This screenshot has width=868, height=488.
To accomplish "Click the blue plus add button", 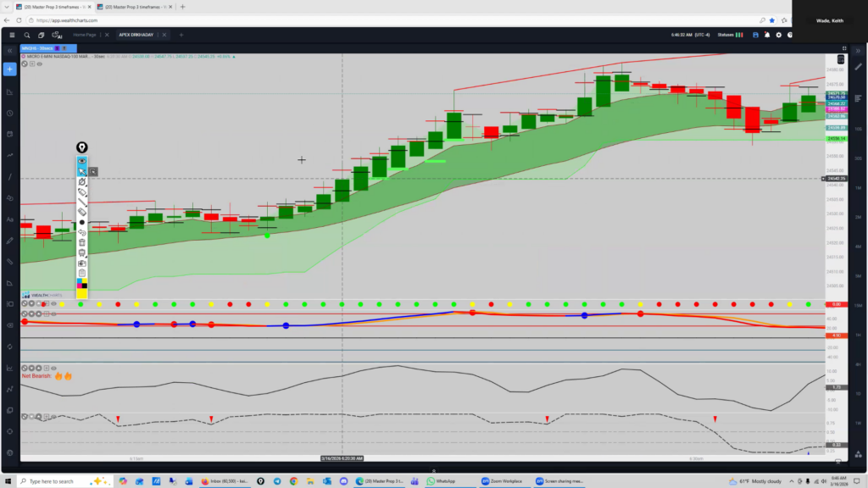I will click(9, 69).
